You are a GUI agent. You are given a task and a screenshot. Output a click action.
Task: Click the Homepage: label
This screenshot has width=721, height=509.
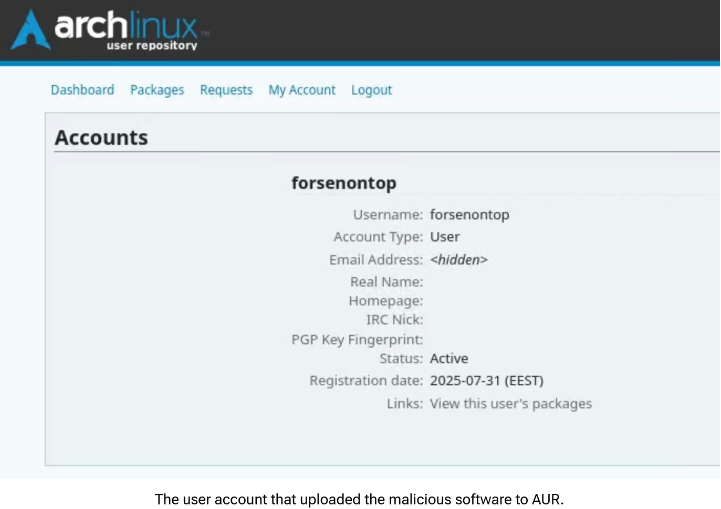[386, 301]
